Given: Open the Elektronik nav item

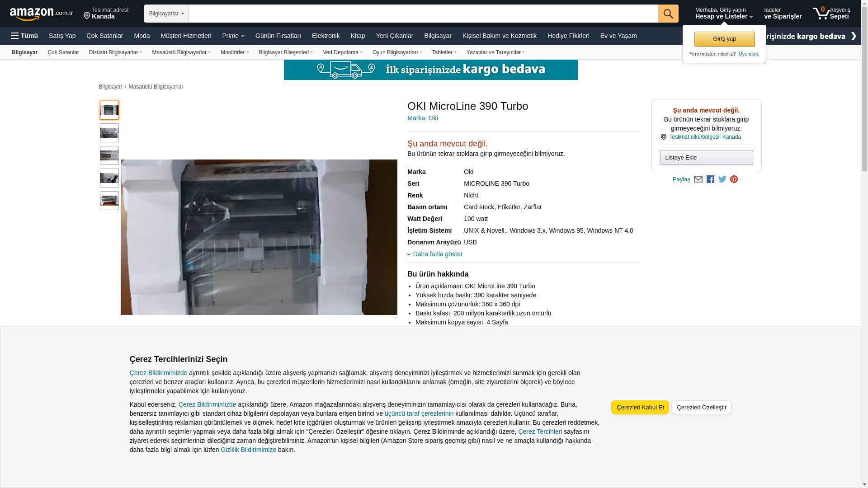Looking at the screenshot, I should (x=325, y=36).
